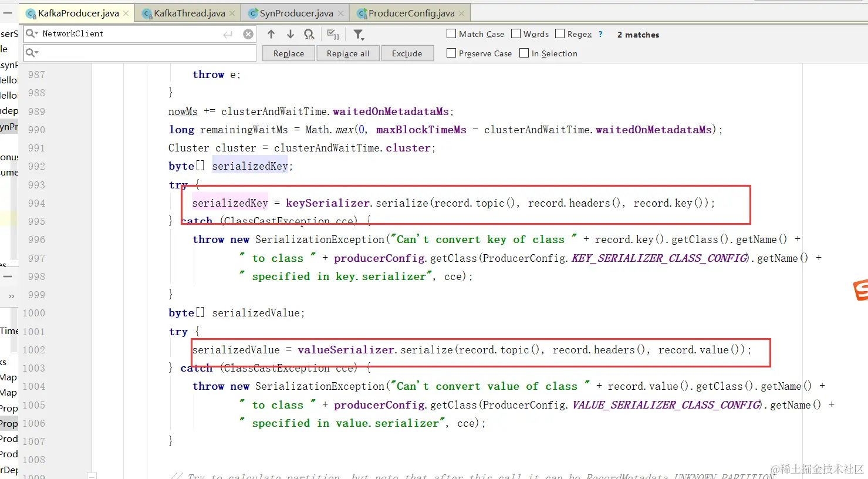Image resolution: width=868 pixels, height=479 pixels.
Task: Click maxBlockTimeMs on line 990
Action: (421, 130)
